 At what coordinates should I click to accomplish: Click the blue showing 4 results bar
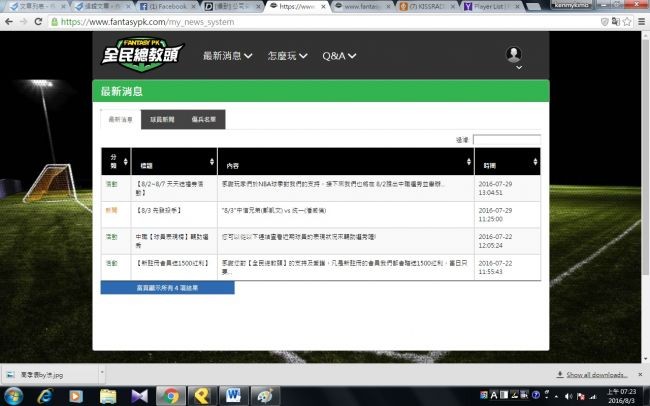tap(167, 287)
